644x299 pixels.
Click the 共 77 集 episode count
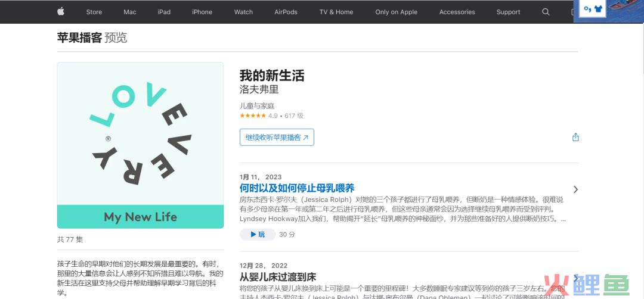[x=70, y=239]
